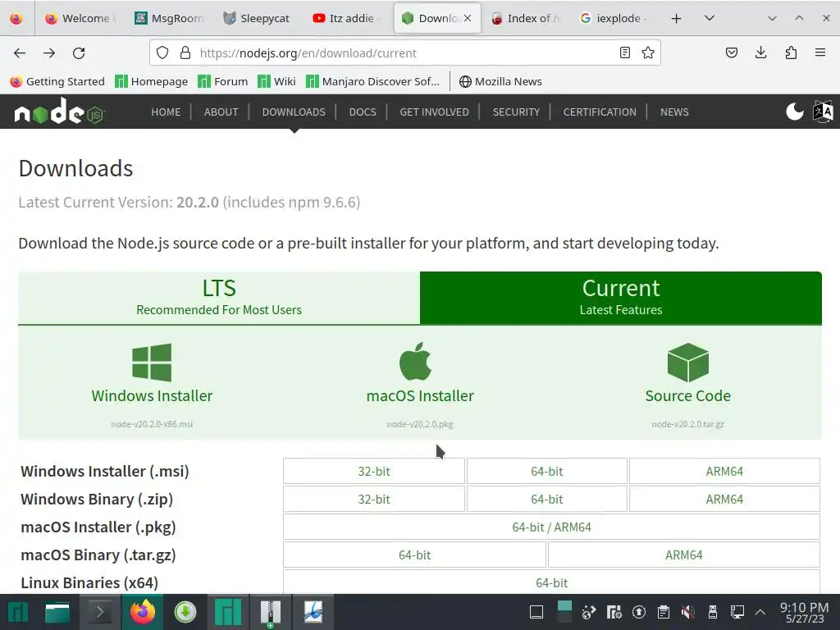The height and width of the screenshot is (630, 840).
Task: Close the Downloads tab
Action: pos(468,18)
